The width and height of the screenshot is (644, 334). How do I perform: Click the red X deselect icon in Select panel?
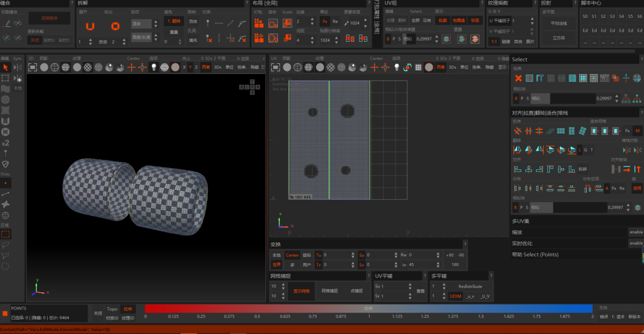(x=518, y=78)
